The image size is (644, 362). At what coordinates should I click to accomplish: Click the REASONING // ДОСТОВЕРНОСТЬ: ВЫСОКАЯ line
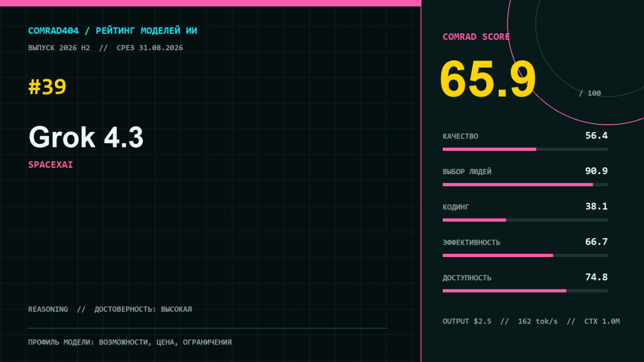click(x=110, y=309)
